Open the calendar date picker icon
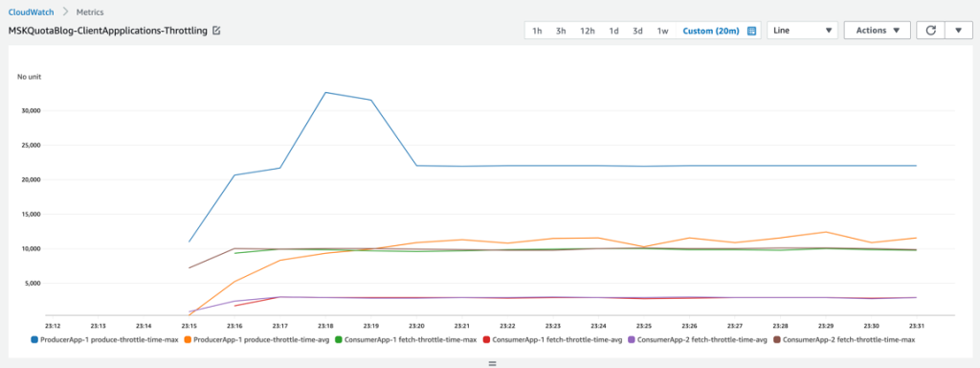980x368 pixels. (752, 31)
